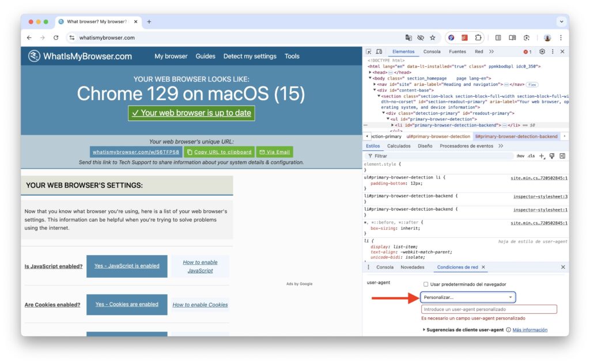Open the Diseño styles sub-tab
The height and width of the screenshot is (364, 590).
[x=425, y=146]
